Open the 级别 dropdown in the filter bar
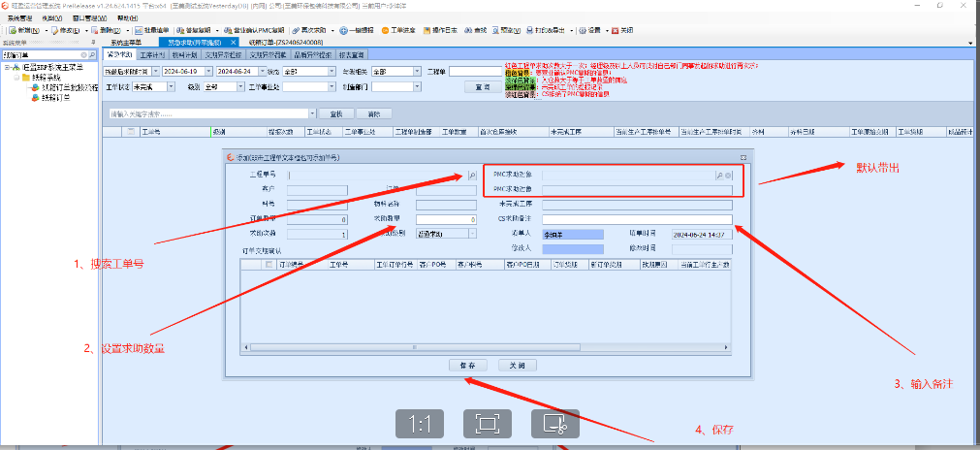 tap(240, 87)
